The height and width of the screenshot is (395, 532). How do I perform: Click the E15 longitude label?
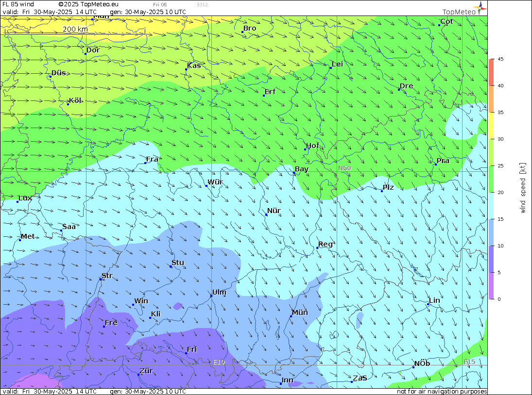pyautogui.click(x=469, y=362)
